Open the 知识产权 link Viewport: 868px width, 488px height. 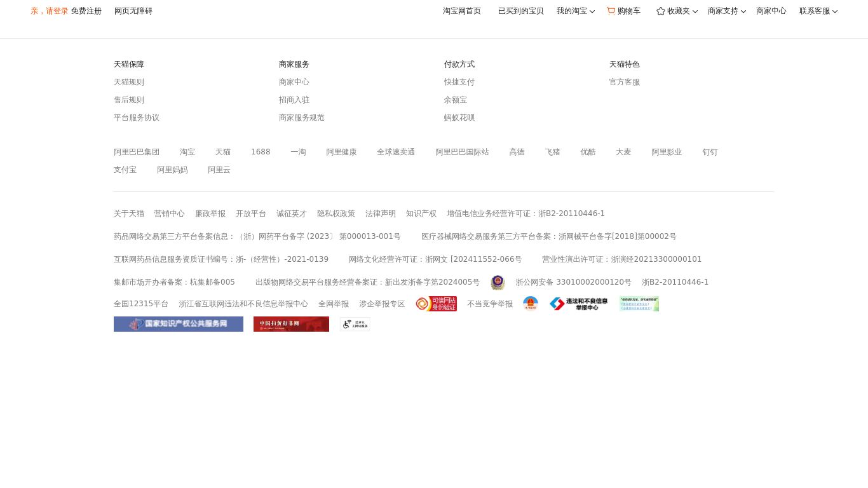421,213
